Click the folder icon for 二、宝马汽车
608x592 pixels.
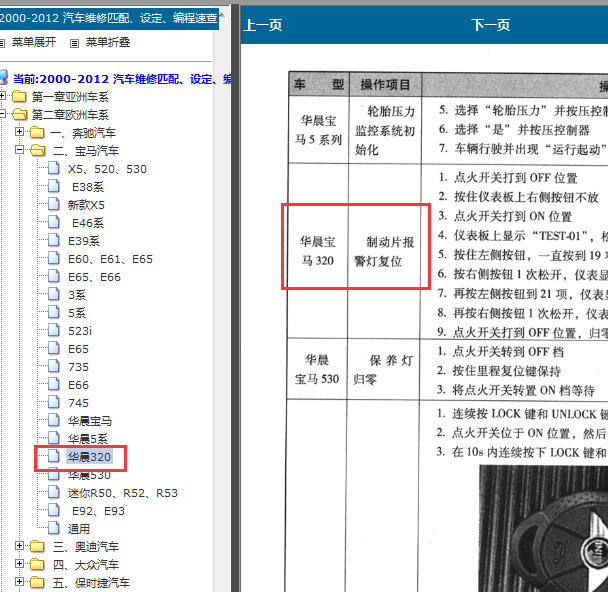(x=38, y=150)
